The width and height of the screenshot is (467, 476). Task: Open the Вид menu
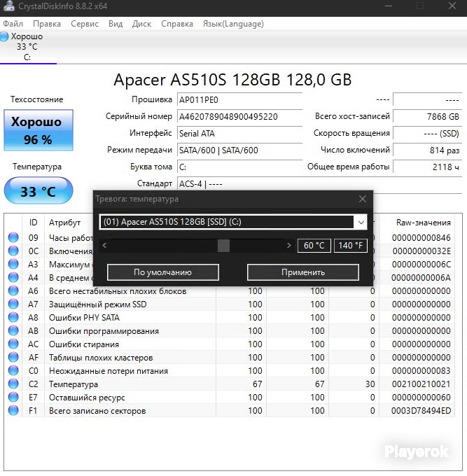point(116,24)
